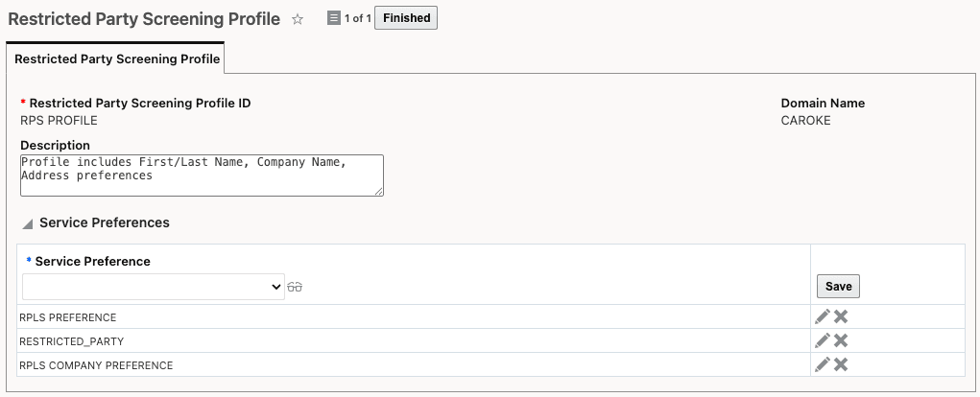This screenshot has height=397, width=980.
Task: Select the RPLS PREFERENCE row text
Action: click(x=68, y=317)
